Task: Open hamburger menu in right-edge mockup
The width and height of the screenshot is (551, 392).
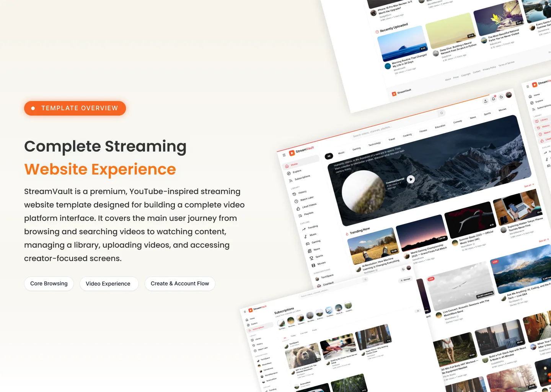Action: point(528,87)
